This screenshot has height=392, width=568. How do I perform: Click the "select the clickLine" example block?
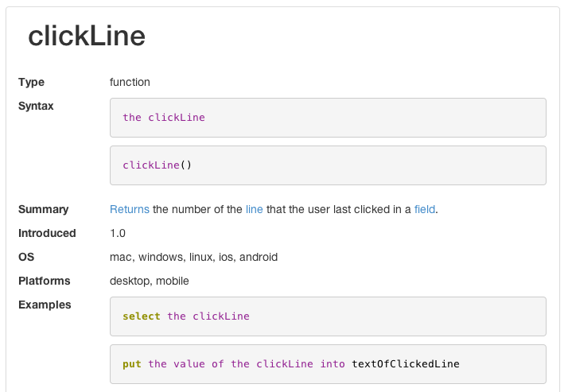tap(328, 316)
